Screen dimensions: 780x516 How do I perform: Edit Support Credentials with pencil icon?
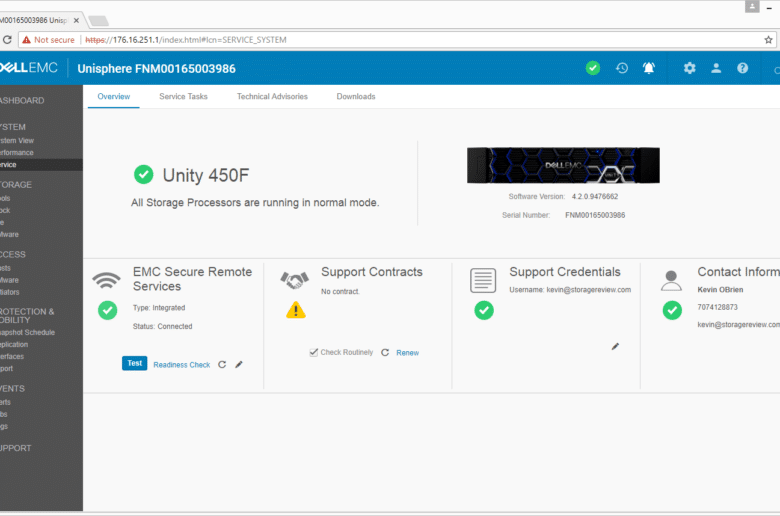click(x=615, y=346)
